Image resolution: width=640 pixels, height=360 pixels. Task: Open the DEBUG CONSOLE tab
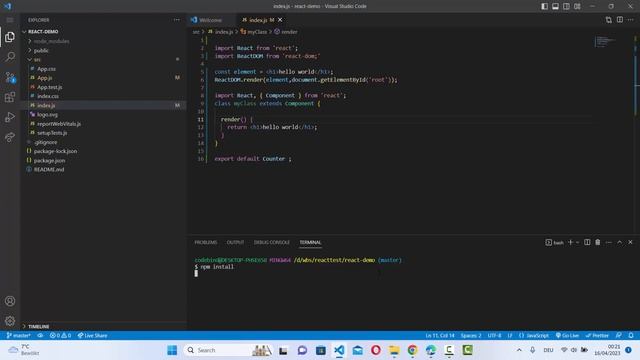point(271,242)
